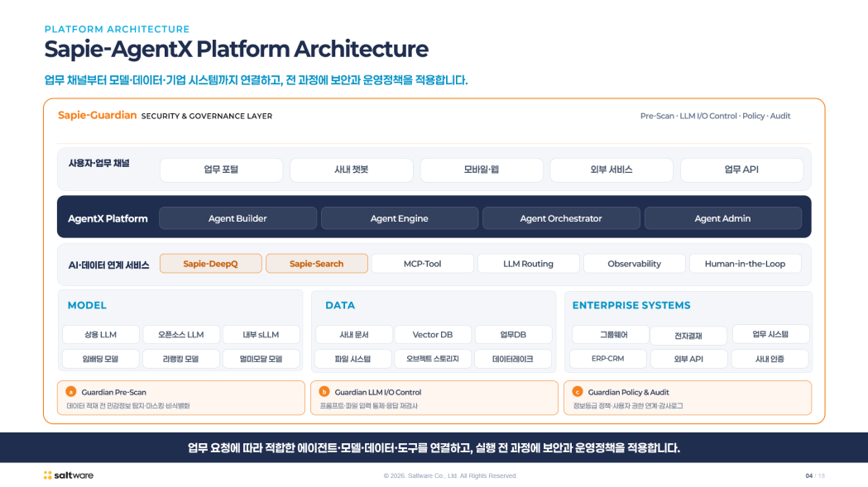The image size is (868, 487).
Task: Click the 오브젝트 스토리지 data box
Action: click(x=433, y=359)
